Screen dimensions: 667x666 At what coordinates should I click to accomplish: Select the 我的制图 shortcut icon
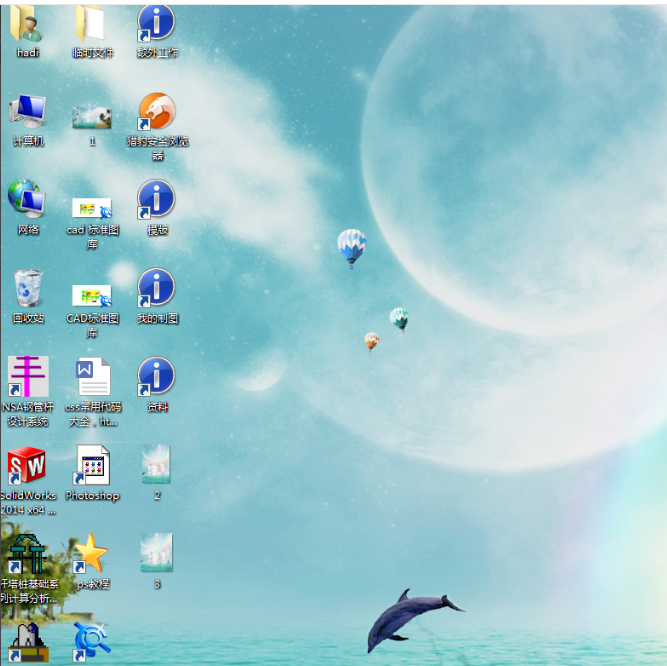[x=156, y=289]
